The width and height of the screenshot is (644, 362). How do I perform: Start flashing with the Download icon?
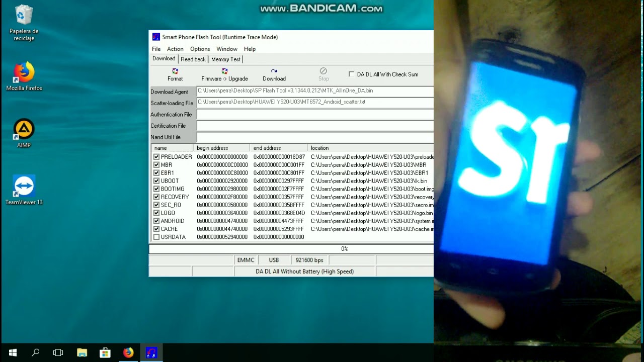tap(274, 75)
